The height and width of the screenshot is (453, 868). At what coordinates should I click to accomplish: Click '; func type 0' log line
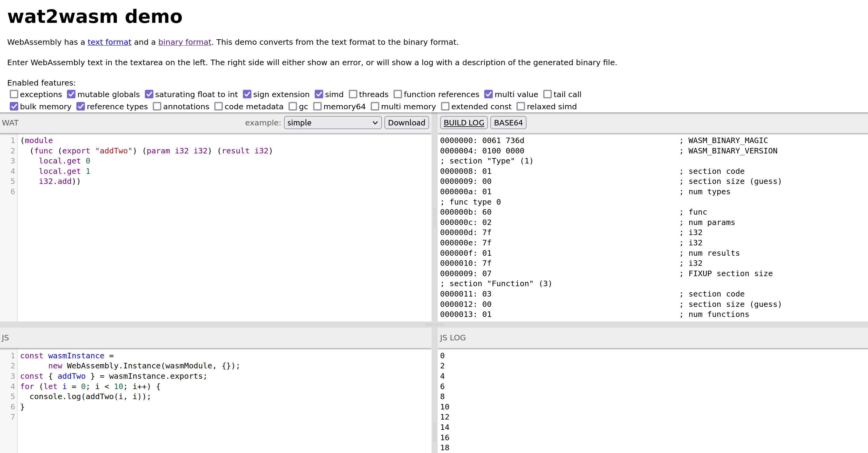pyautogui.click(x=471, y=202)
